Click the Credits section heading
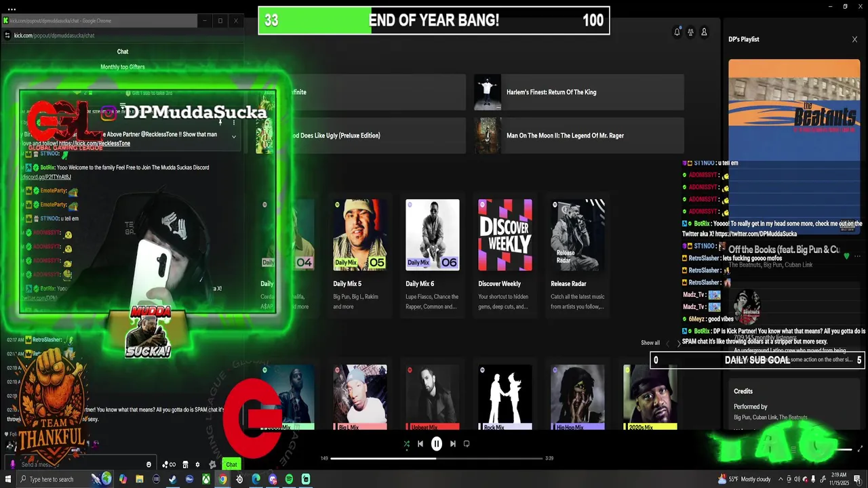Image resolution: width=868 pixels, height=488 pixels. (x=743, y=391)
